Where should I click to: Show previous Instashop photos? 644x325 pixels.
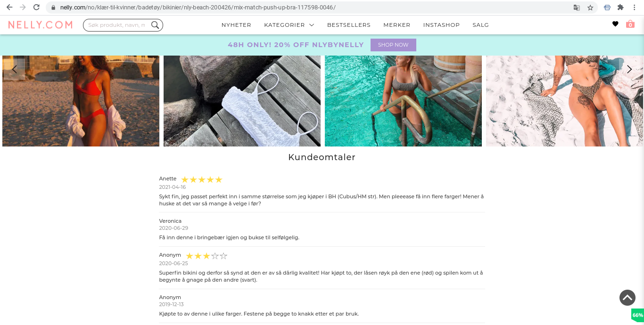point(14,69)
